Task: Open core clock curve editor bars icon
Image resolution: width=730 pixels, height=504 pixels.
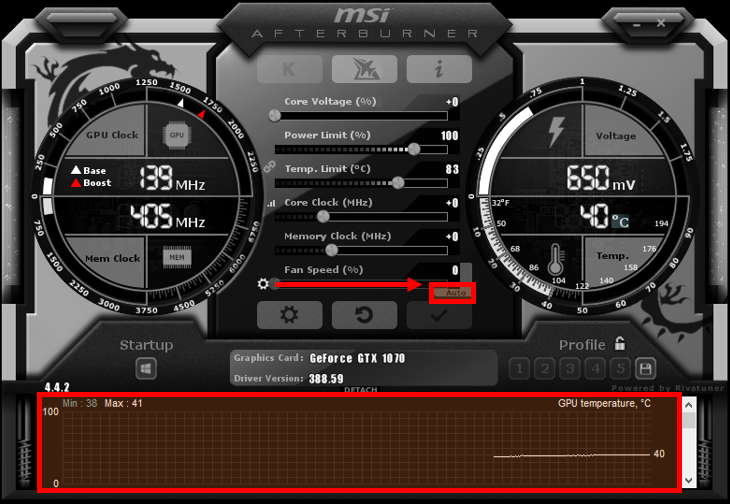Action: click(270, 203)
